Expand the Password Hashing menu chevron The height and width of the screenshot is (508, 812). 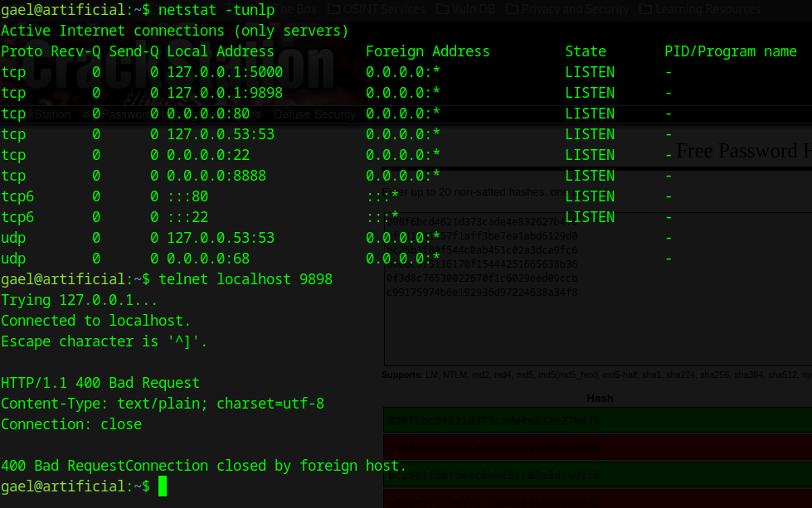tap(258, 114)
